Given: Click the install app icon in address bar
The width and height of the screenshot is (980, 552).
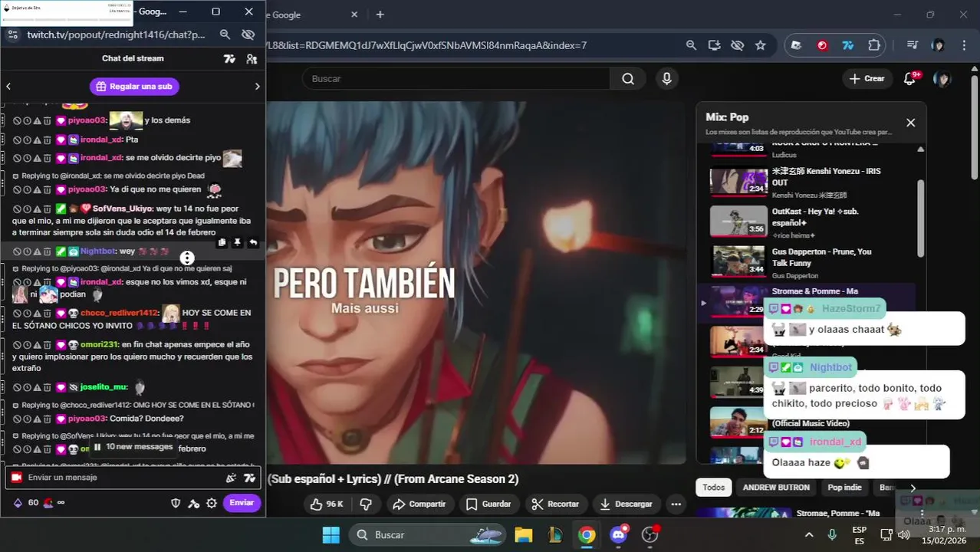Looking at the screenshot, I should [x=714, y=45].
